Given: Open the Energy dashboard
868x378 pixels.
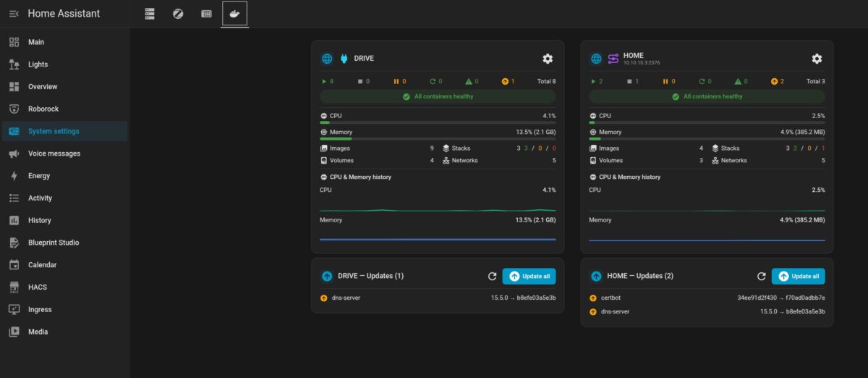Looking at the screenshot, I should pos(64,176).
